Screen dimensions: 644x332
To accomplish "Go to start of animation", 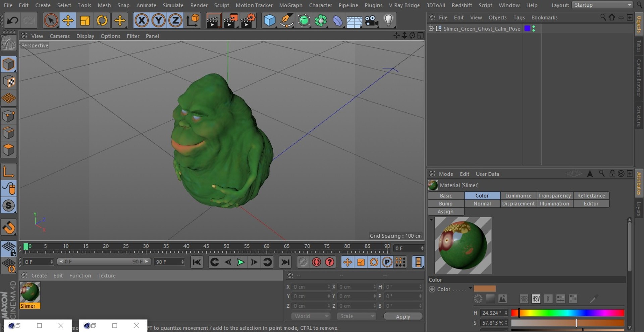I will [x=197, y=262].
